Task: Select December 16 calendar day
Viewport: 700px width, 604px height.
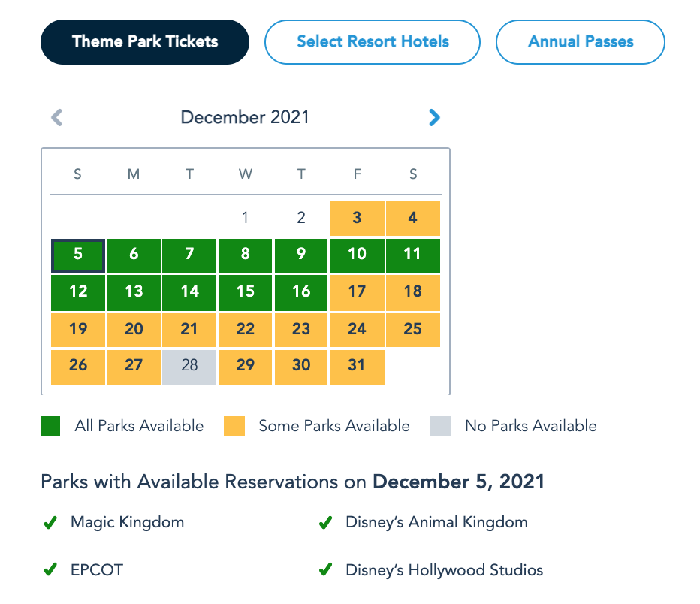Action: 301,291
